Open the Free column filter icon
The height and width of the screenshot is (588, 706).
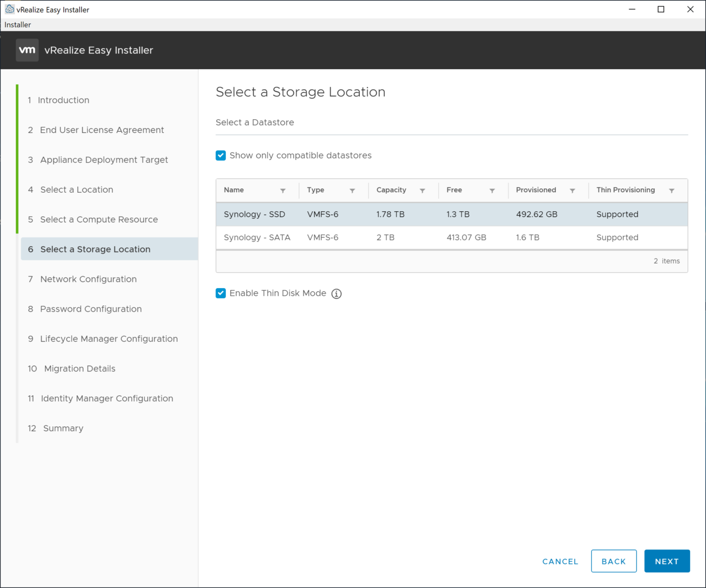492,191
